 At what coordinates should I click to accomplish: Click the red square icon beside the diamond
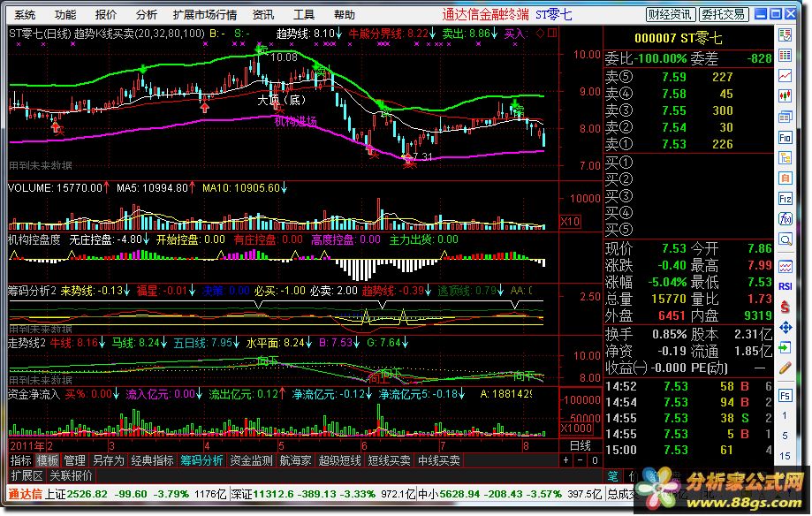(552, 34)
